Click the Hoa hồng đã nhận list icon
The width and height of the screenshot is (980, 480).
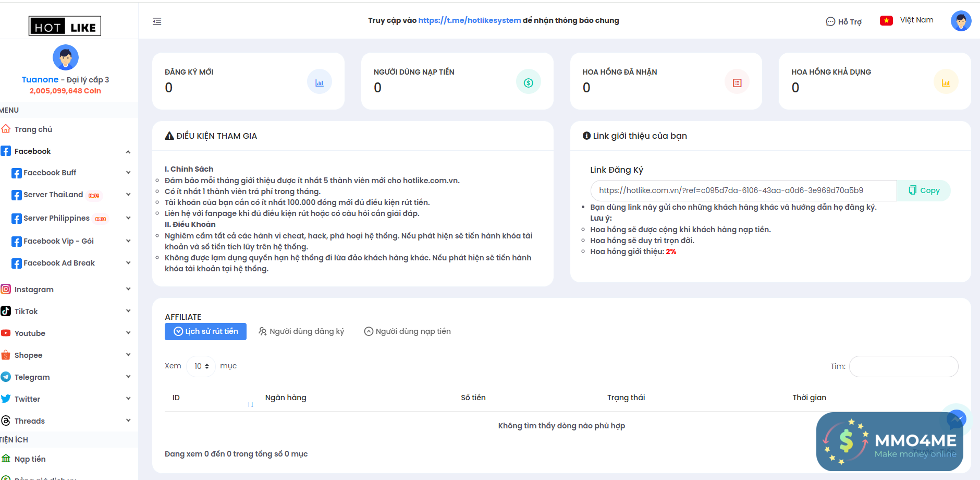tap(737, 82)
